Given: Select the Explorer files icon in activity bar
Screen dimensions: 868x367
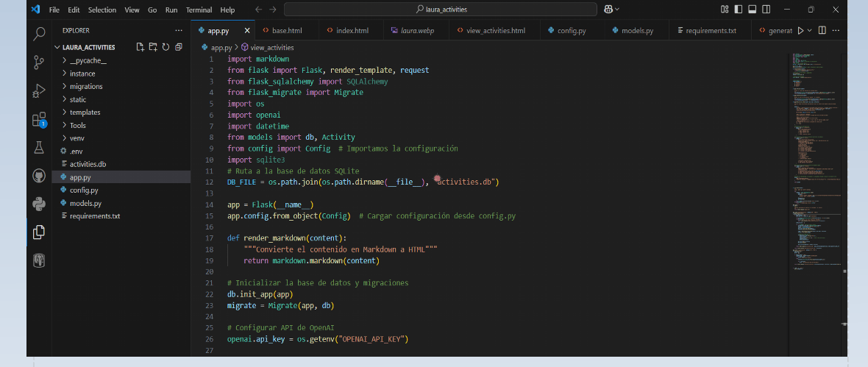Looking at the screenshot, I should tap(39, 232).
